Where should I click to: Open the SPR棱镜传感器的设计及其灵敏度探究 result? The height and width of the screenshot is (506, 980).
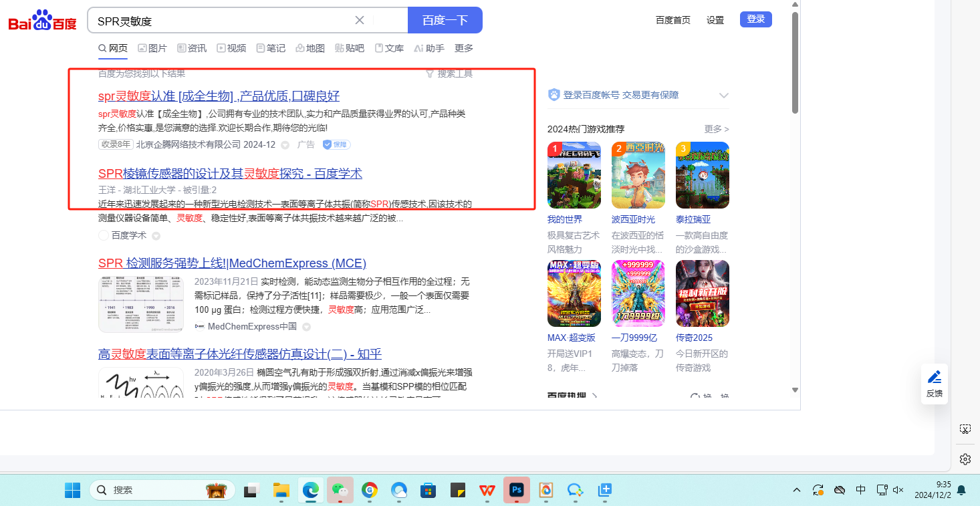[x=230, y=174]
